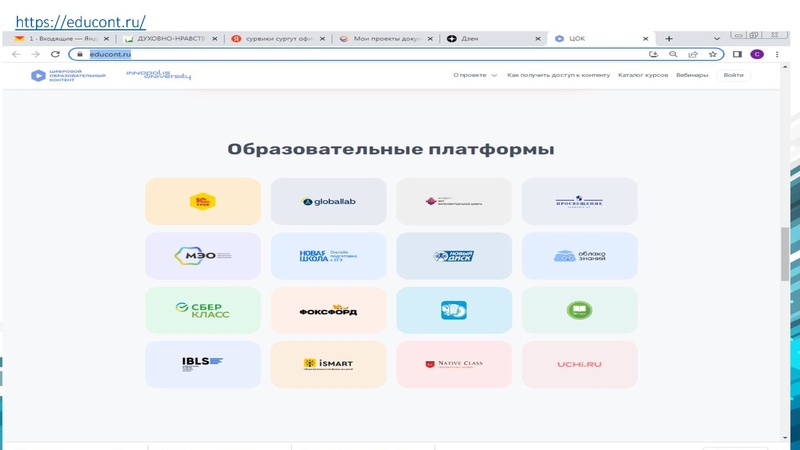Click the share page icon in address bar
The image size is (800, 450).
[693, 54]
